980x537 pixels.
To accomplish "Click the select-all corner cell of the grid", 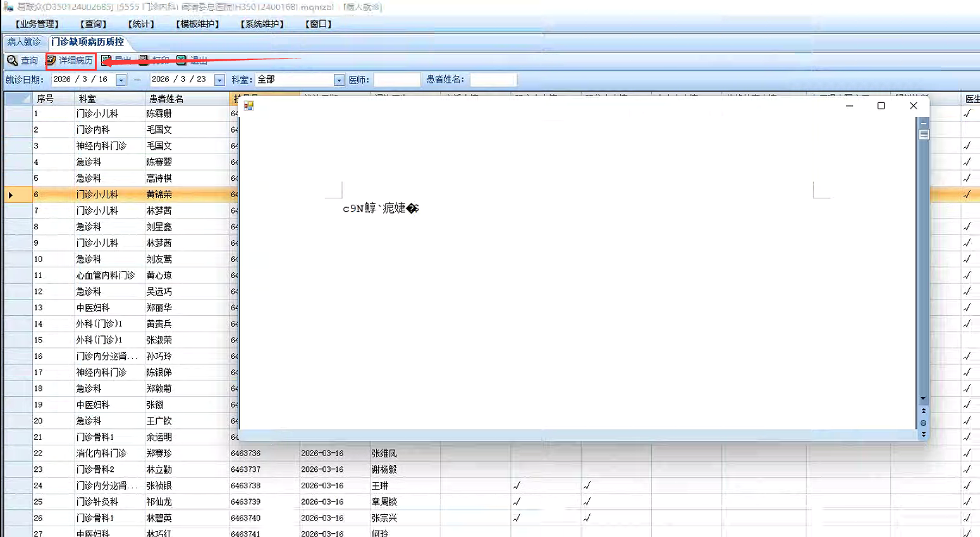I will point(18,99).
